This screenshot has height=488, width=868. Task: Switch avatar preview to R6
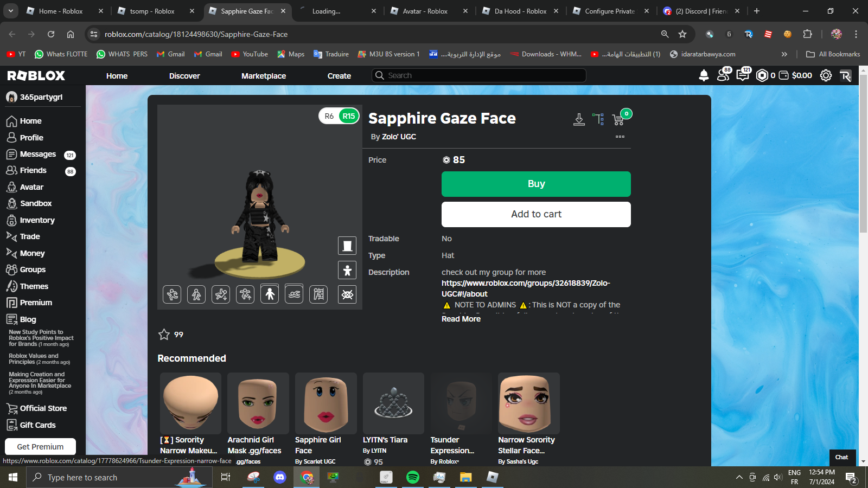[x=329, y=116]
